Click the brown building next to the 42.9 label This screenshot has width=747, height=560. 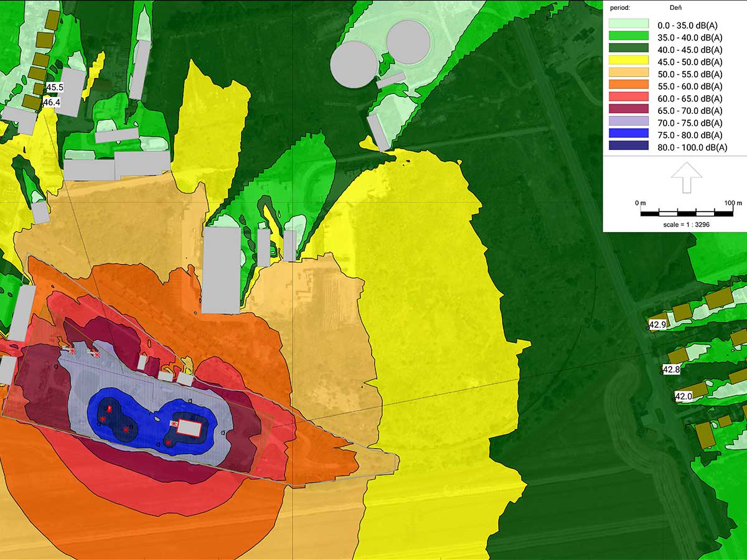tap(682, 312)
